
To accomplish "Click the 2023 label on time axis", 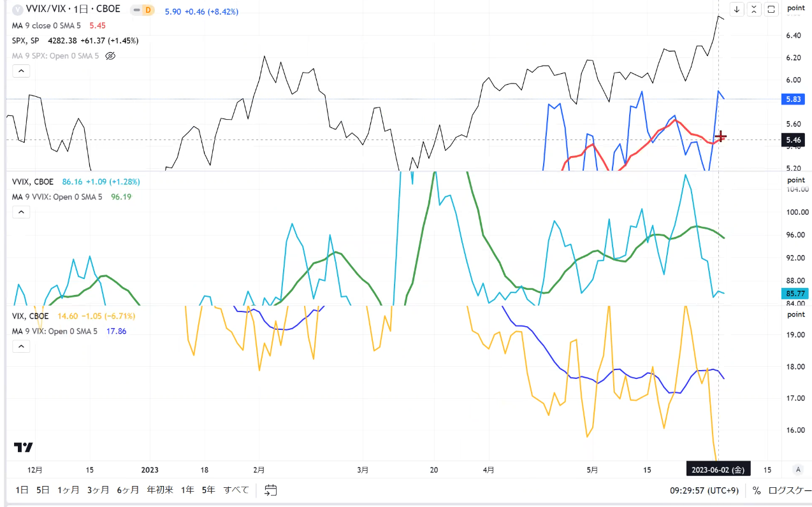I will (x=149, y=469).
